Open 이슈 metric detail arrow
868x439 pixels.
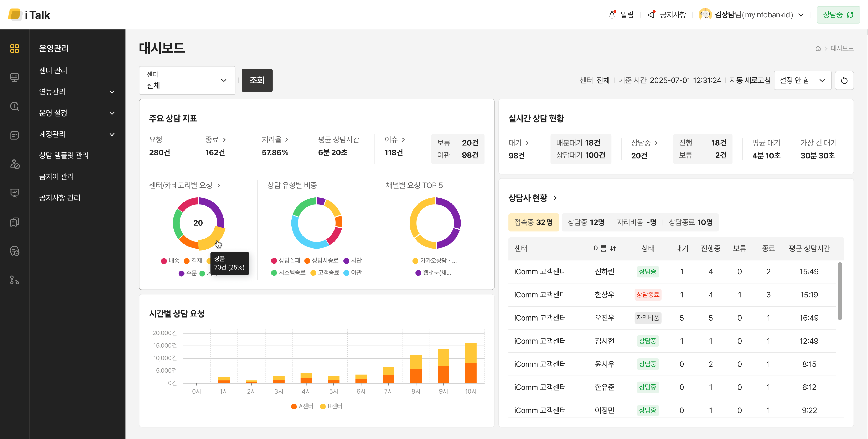[x=403, y=140]
